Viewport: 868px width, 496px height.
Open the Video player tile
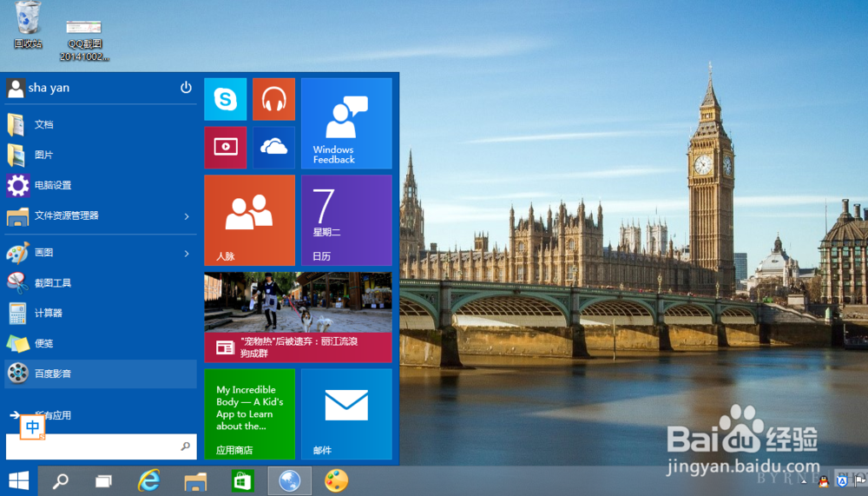coord(226,148)
